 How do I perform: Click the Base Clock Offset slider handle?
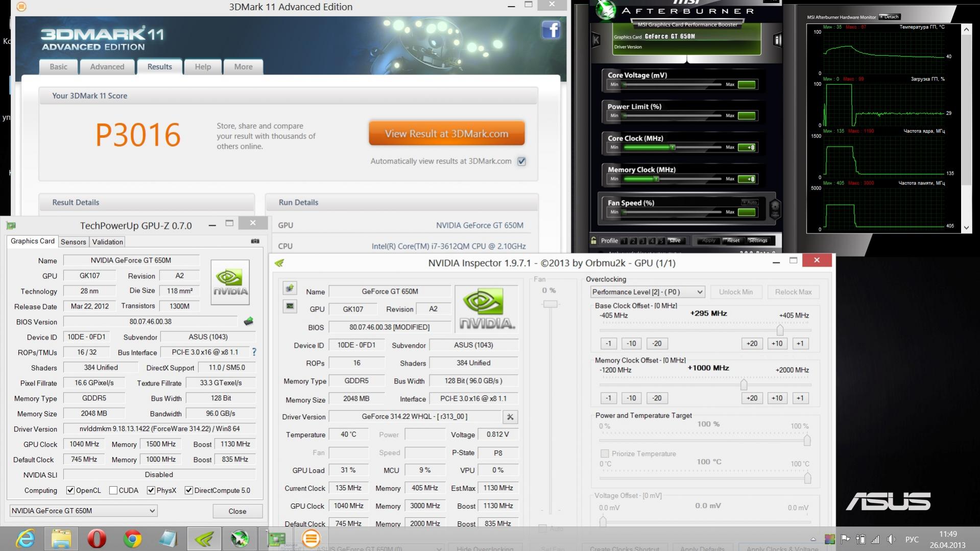click(x=780, y=329)
